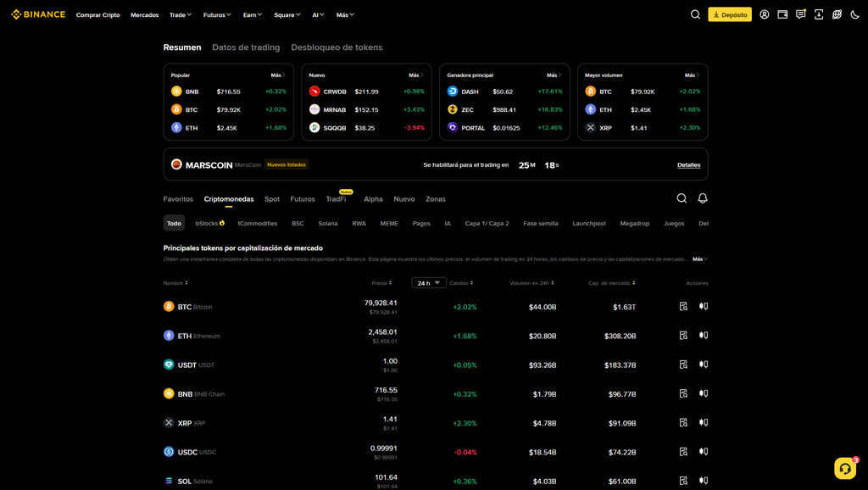Select the TradFi tab
Image resolution: width=868 pixels, height=490 pixels.
[x=336, y=198]
